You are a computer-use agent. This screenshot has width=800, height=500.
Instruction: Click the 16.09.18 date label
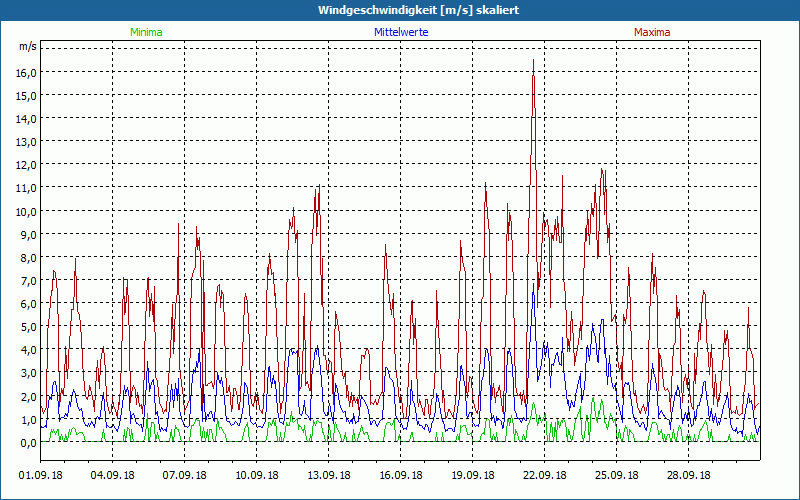pyautogui.click(x=400, y=475)
